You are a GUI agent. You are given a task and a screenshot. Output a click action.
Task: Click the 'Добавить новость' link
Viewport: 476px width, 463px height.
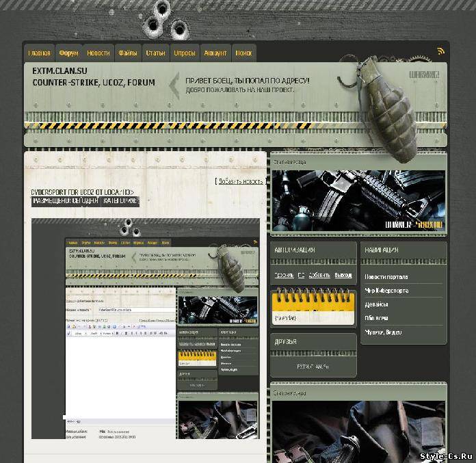[x=231, y=181]
